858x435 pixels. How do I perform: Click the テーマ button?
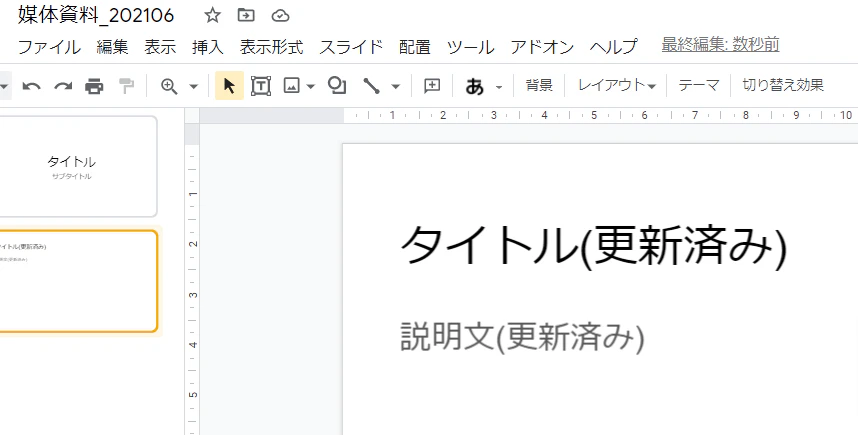tap(699, 85)
